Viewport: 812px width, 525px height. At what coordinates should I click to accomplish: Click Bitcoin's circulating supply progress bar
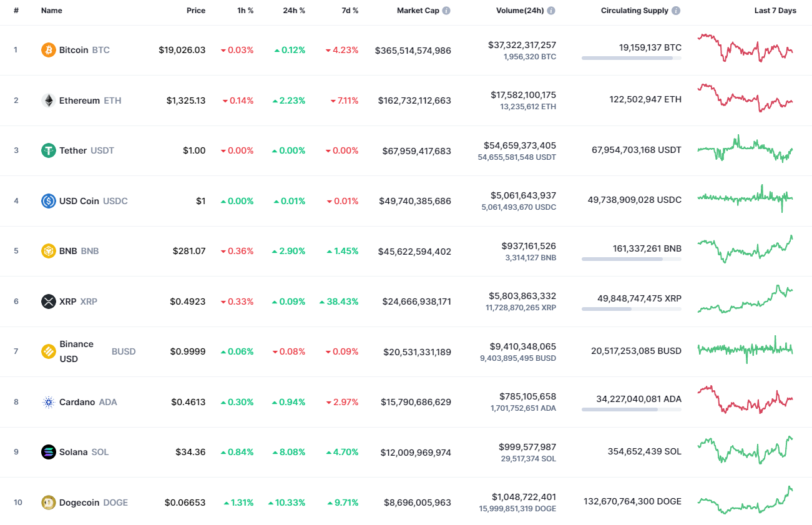coord(632,58)
